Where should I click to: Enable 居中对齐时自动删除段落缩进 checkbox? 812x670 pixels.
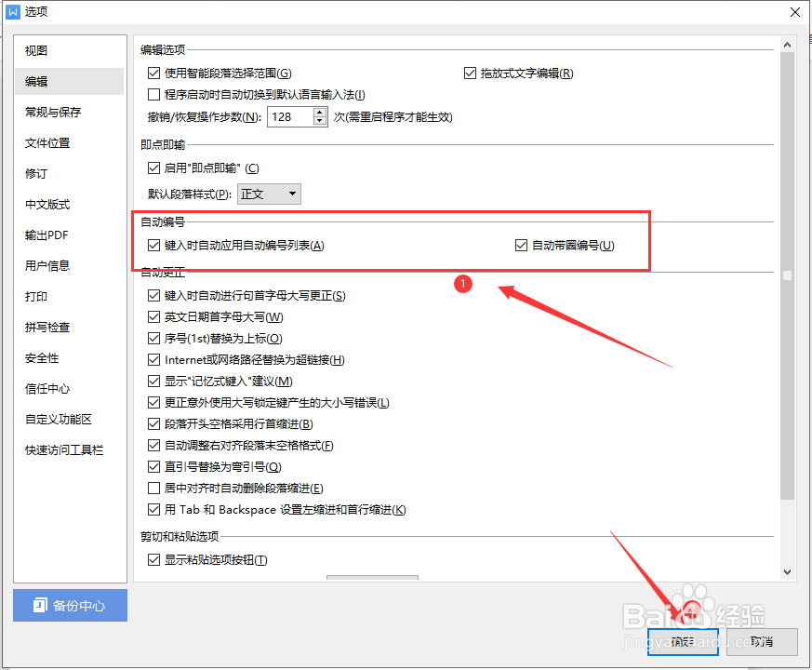tap(153, 489)
